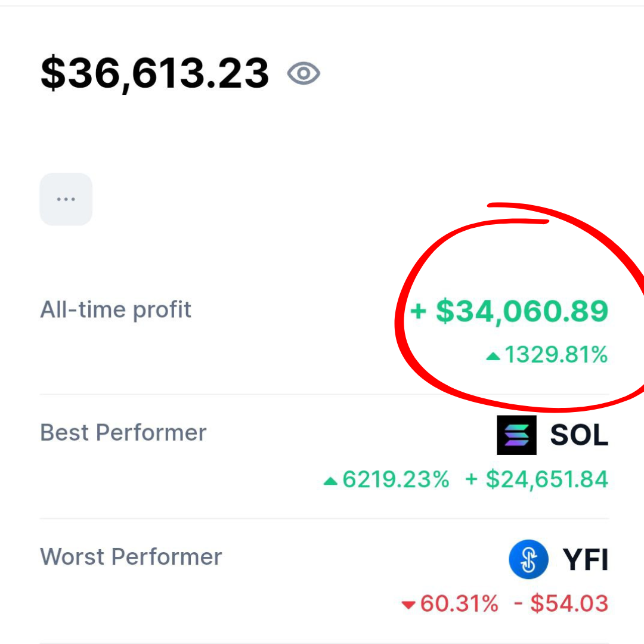
Task: Click the - $54.03 YFI loss value
Action: [561, 604]
